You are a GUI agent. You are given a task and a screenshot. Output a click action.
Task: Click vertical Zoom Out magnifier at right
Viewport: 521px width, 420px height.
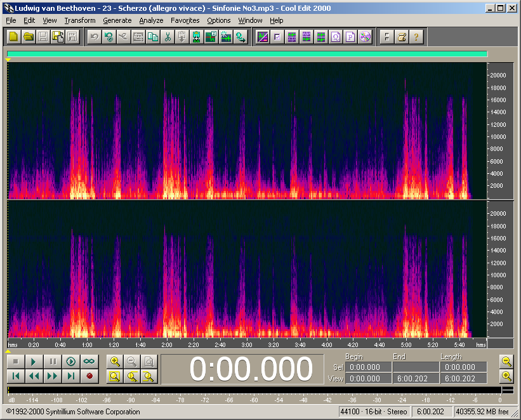506,362
